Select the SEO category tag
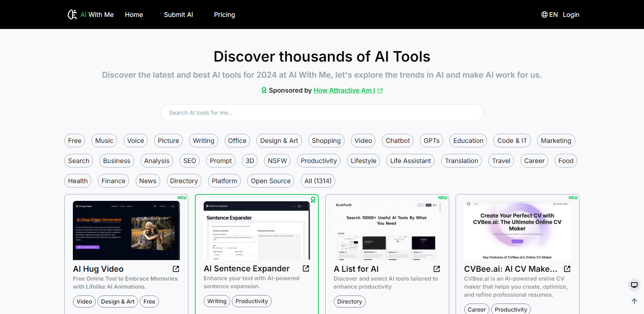Image resolution: width=644 pixels, height=314 pixels. pos(190,161)
